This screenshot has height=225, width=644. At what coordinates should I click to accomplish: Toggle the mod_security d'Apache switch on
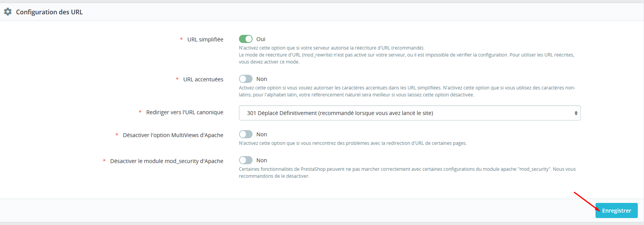pos(246,160)
